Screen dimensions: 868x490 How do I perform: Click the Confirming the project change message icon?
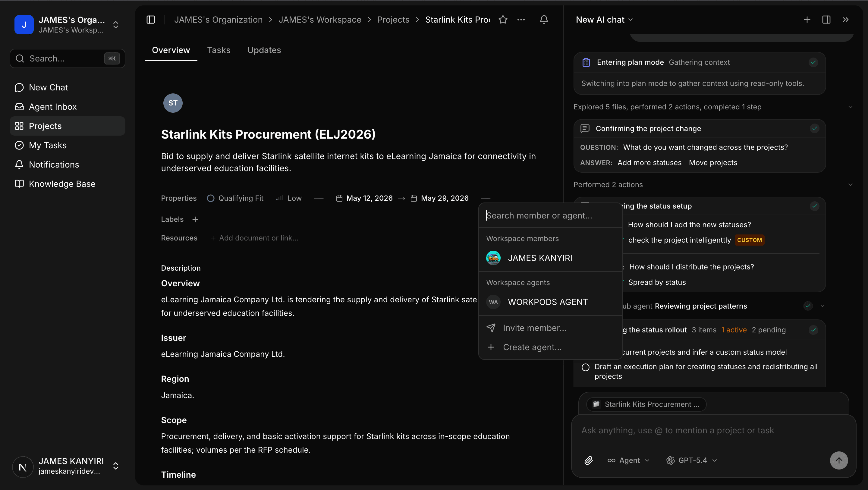(x=585, y=128)
